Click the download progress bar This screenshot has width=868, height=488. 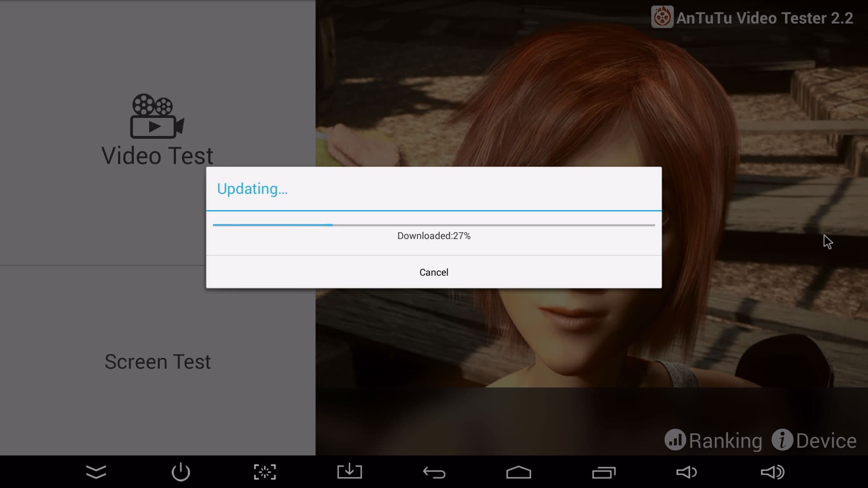pos(434,225)
